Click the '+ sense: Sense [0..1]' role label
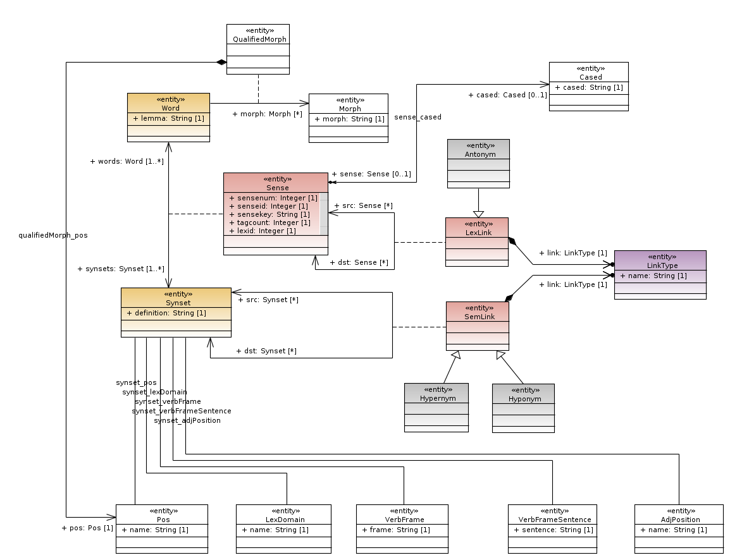This screenshot has width=730, height=560. [x=371, y=174]
